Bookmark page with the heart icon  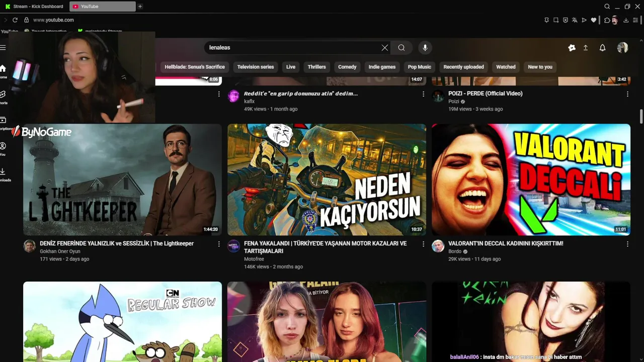594,20
